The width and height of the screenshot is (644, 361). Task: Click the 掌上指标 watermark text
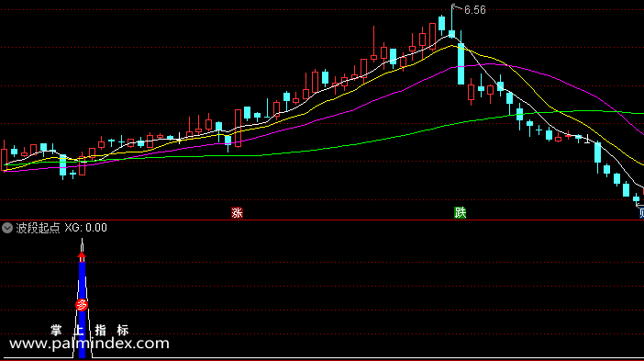(x=90, y=330)
